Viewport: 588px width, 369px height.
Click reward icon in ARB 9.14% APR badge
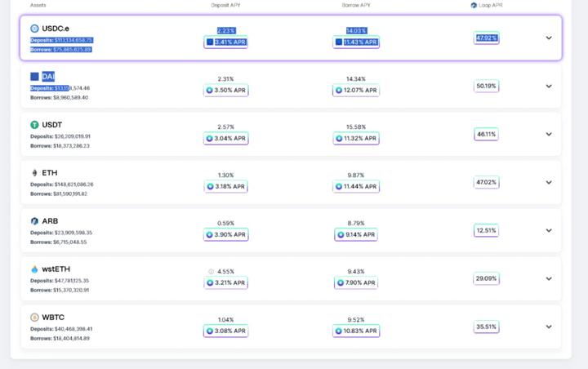click(x=341, y=235)
